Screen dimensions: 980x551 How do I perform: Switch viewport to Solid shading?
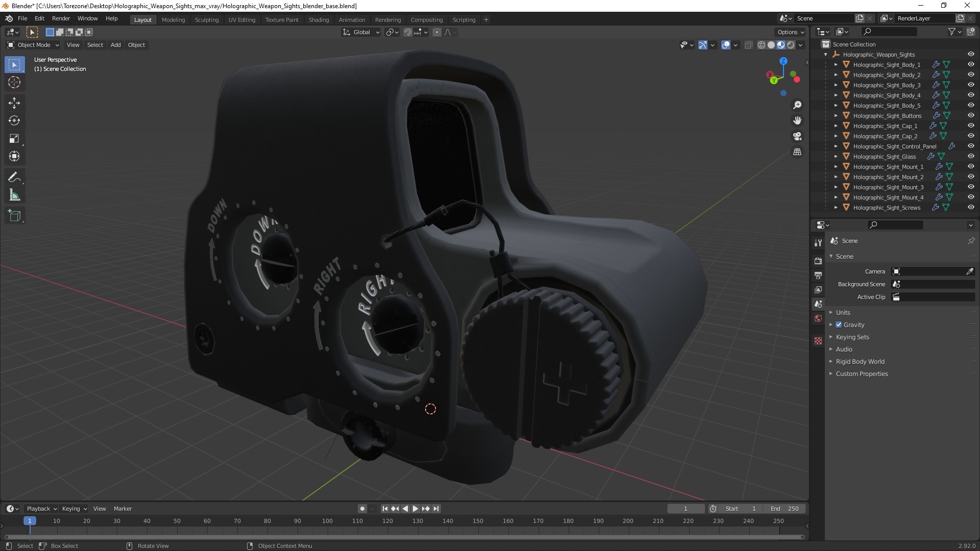[771, 45]
